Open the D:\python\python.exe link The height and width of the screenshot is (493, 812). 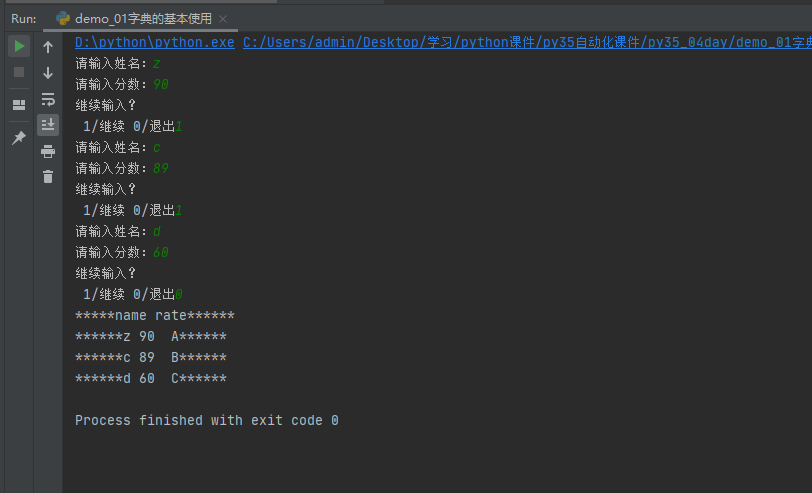point(155,42)
